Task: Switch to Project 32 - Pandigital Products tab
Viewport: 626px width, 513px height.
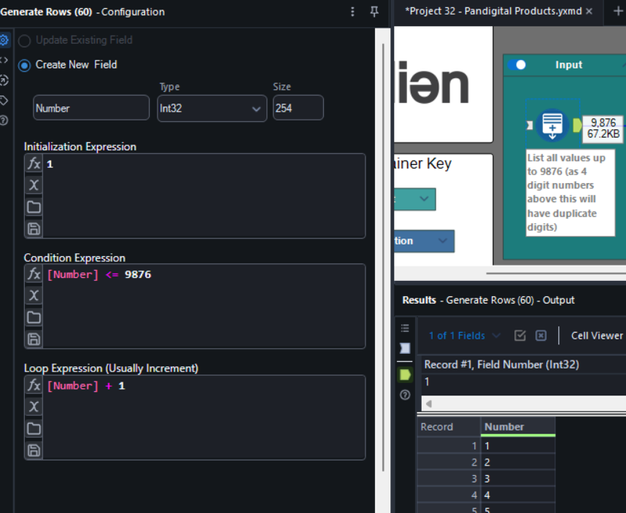Action: click(x=493, y=11)
